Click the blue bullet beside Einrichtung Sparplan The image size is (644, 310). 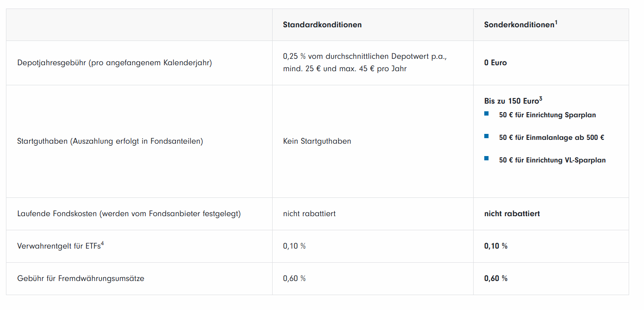(x=486, y=113)
